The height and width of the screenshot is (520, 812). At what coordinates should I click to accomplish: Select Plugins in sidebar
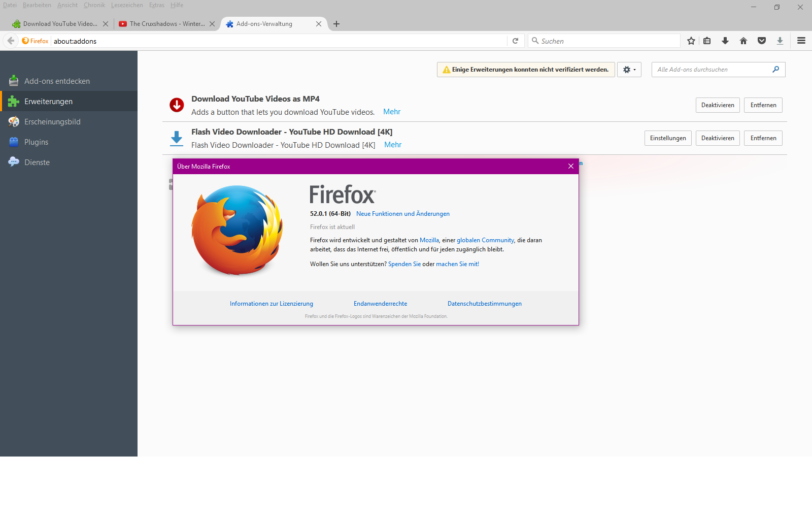pos(69,142)
